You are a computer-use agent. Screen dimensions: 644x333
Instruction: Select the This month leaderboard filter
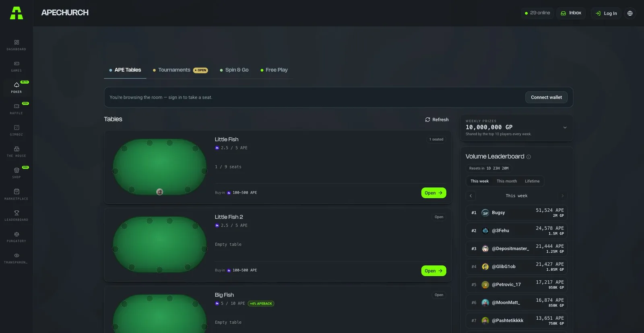pyautogui.click(x=507, y=181)
